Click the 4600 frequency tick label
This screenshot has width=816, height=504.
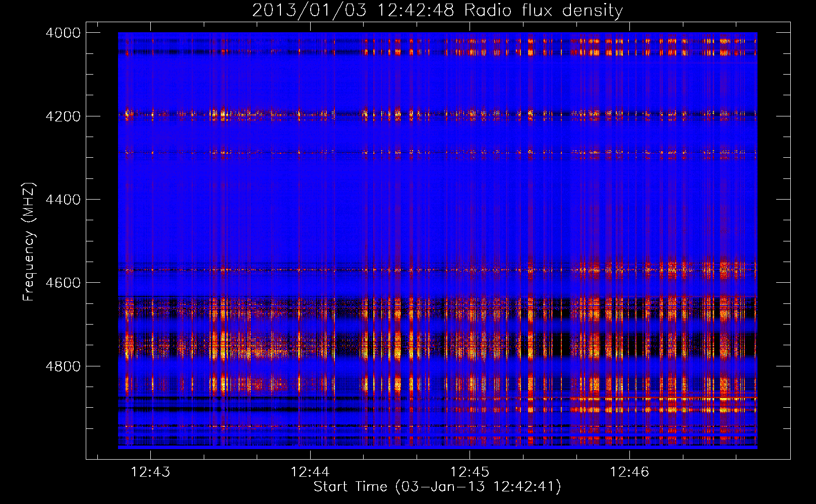pyautogui.click(x=63, y=283)
